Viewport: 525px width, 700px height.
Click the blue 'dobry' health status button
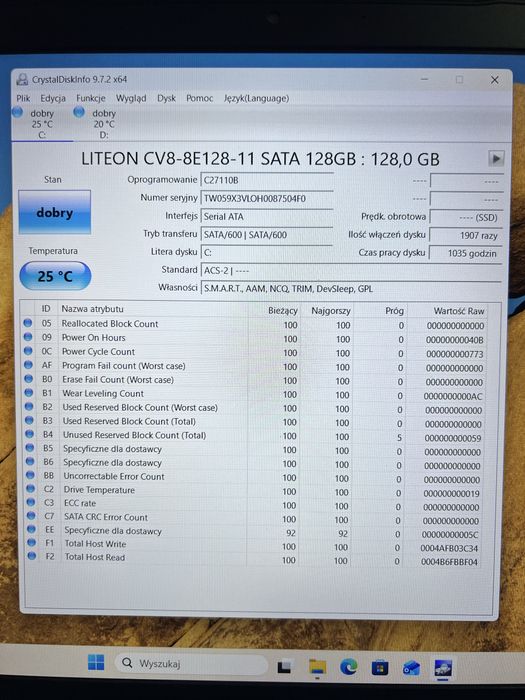tap(54, 212)
